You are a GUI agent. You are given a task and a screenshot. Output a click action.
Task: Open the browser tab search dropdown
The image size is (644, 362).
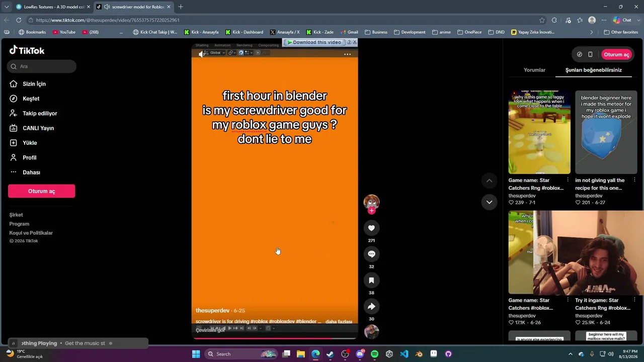click(x=6, y=7)
